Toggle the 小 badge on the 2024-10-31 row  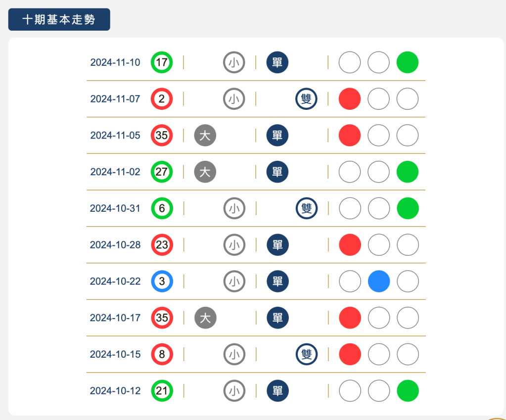[x=234, y=208]
